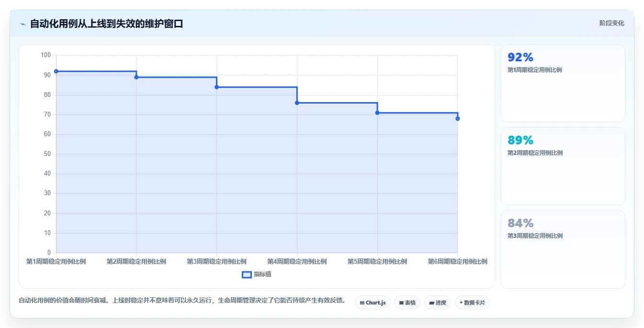Click the lightning icon beside the title
644x328 pixels.
coord(23,24)
